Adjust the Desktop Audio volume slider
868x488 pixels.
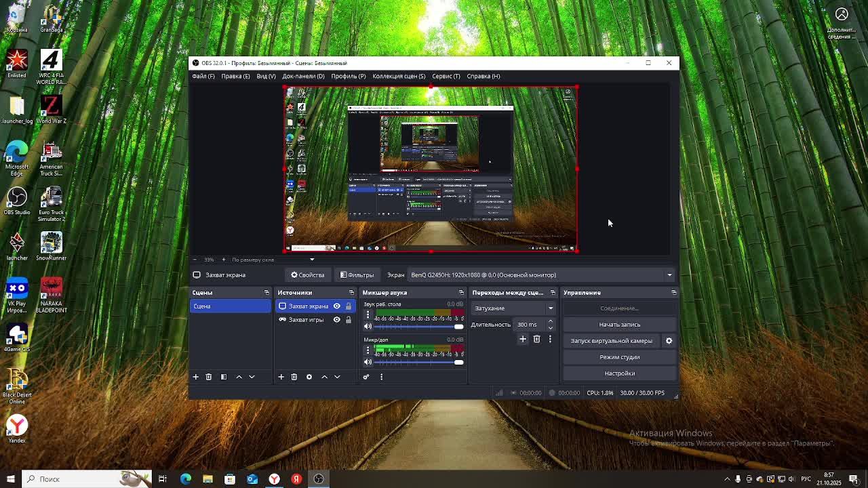tap(418, 327)
